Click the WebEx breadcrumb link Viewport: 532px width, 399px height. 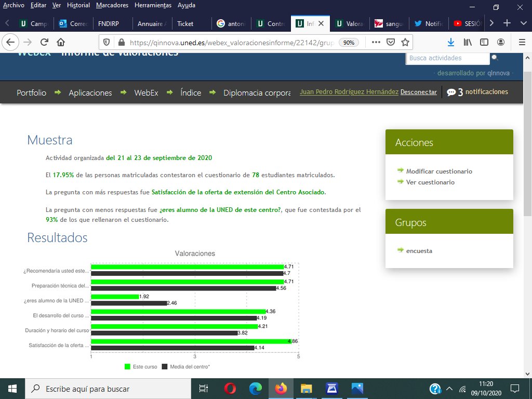[x=146, y=92]
